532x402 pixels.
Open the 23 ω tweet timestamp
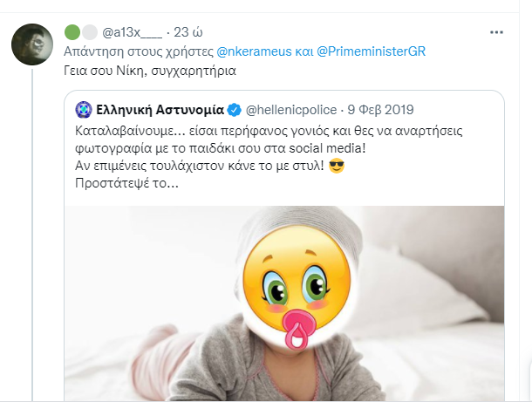188,32
